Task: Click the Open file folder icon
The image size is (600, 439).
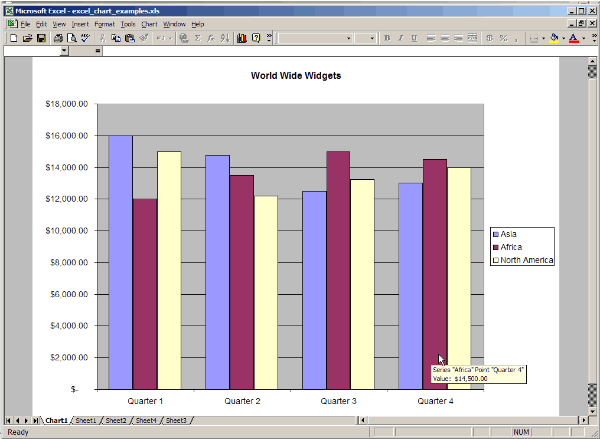Action: tap(26, 38)
